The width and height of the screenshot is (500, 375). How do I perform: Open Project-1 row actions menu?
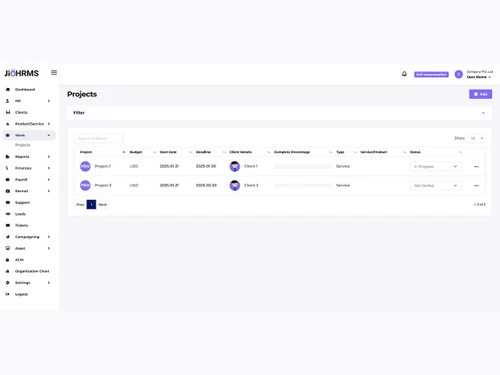476,166
